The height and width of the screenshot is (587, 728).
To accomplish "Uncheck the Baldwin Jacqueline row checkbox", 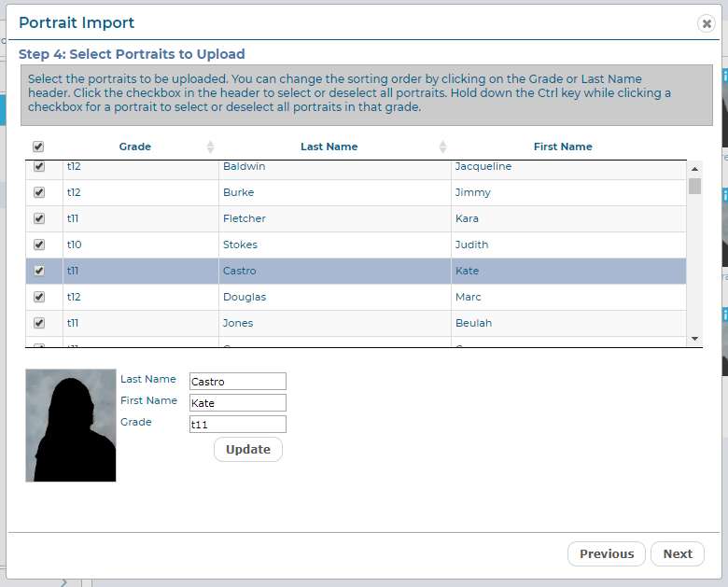I will pos(39,166).
